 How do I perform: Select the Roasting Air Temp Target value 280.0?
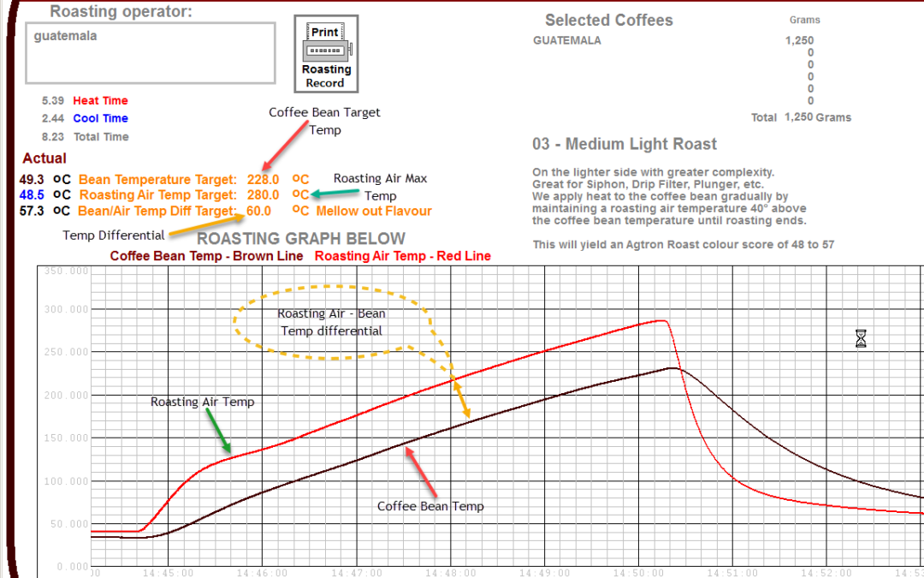[x=263, y=194]
